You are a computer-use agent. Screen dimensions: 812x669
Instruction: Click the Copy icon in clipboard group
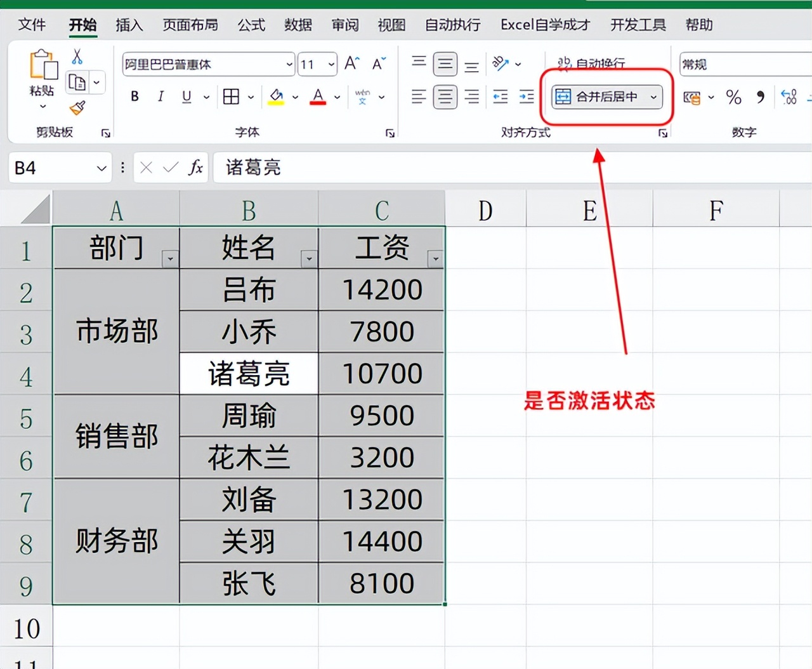click(x=77, y=83)
